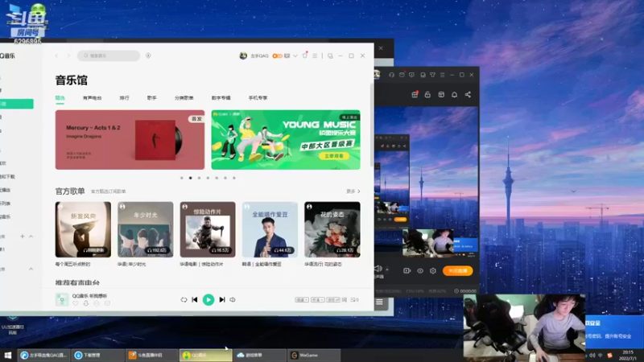
Task: Open the 惊险动作片 playlist cover
Action: [x=208, y=229]
